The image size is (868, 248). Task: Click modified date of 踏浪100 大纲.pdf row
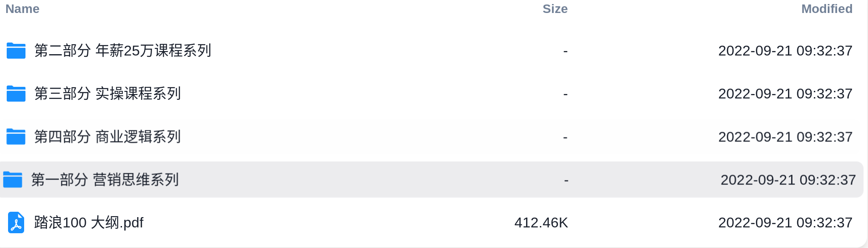[x=785, y=222]
